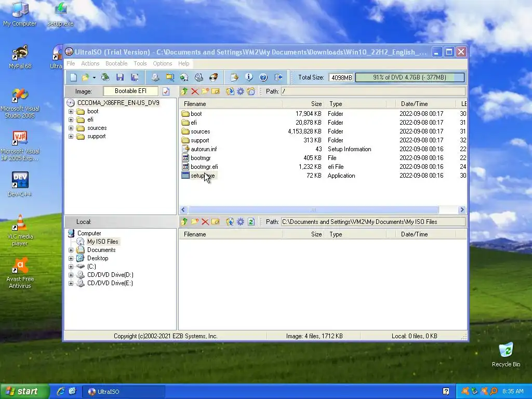Click Filename column header in Local file list
Viewport: 532px width, 399px height.
[231, 234]
